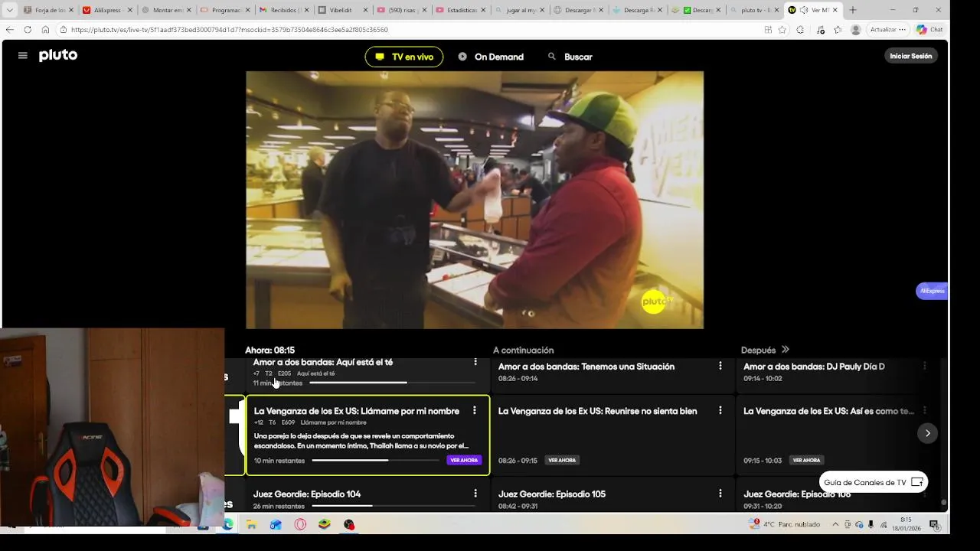Viewport: 980px width, 551px height.
Task: Open the weather widget 4°C Parc. nublado
Action: (785, 524)
